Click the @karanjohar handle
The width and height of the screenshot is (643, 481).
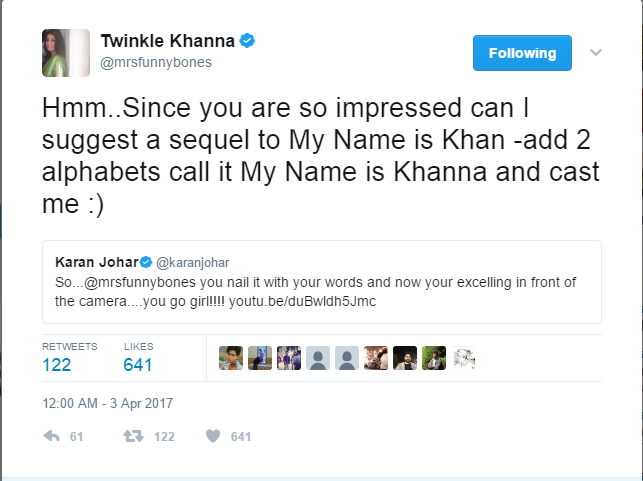[x=189, y=262]
